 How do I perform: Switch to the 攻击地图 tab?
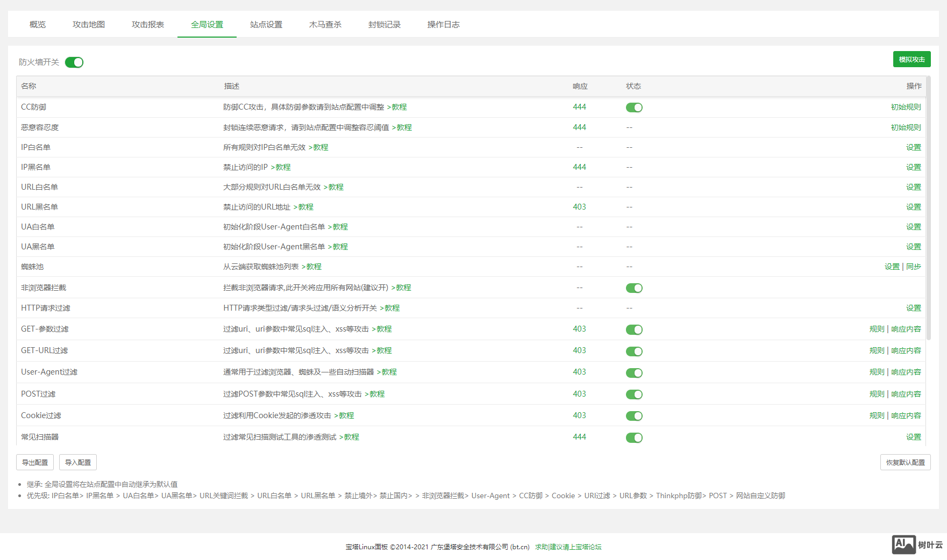coord(89,25)
